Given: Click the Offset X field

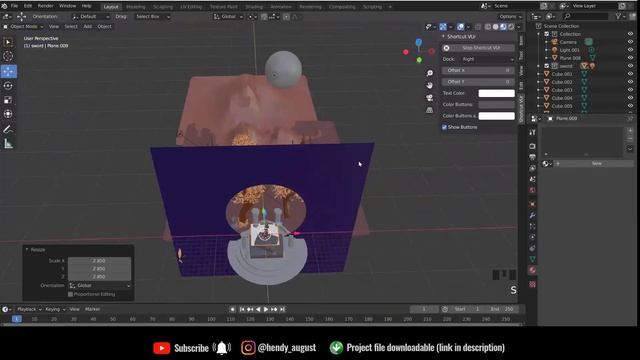Looking at the screenshot, I should pos(478,71).
